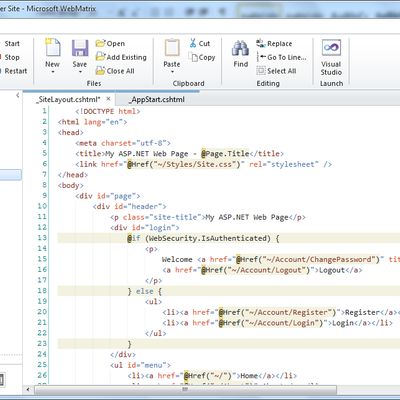Click the Login link code on line 21
This screenshot has height=400, width=400.
277,323
